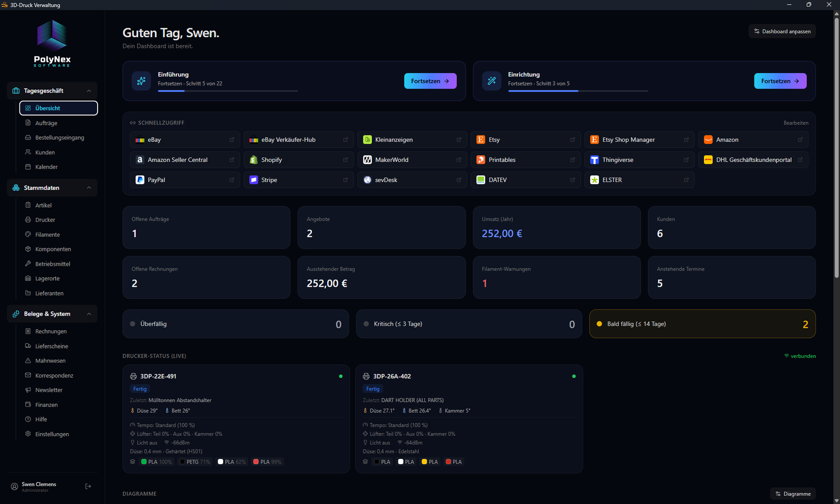Click the Einführung progress bar

point(228,91)
